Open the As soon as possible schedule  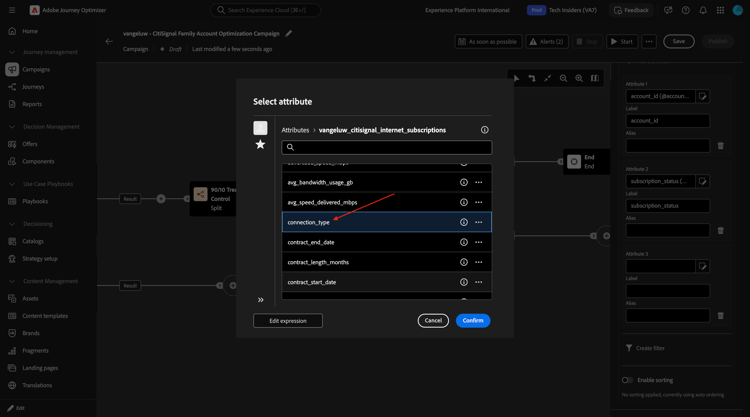coord(488,42)
